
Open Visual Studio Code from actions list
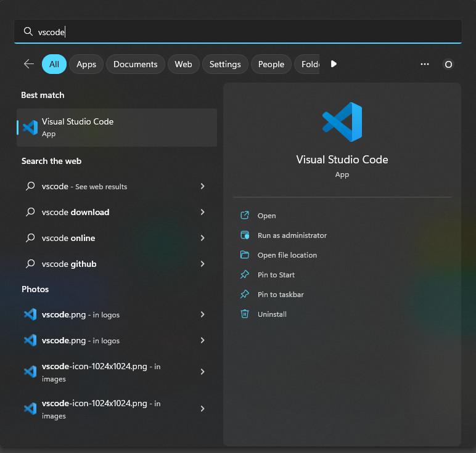click(x=266, y=216)
